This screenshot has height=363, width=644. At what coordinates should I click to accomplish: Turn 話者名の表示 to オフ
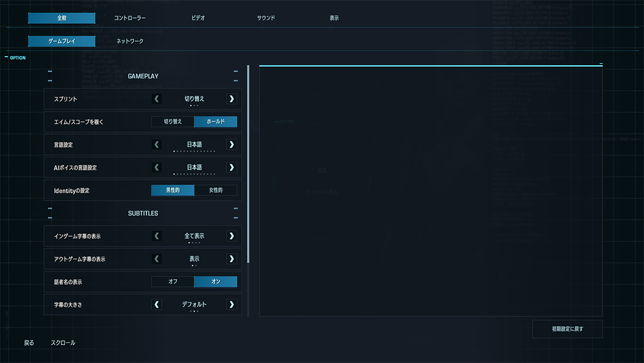pos(173,282)
